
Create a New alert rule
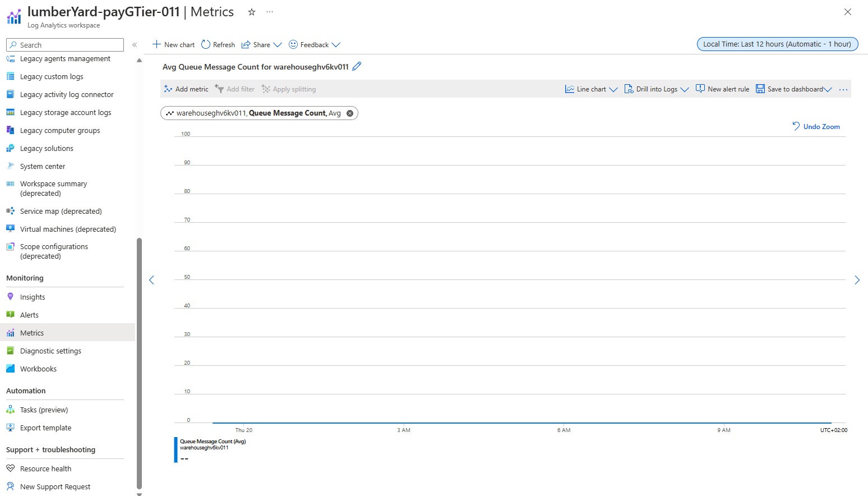point(722,89)
